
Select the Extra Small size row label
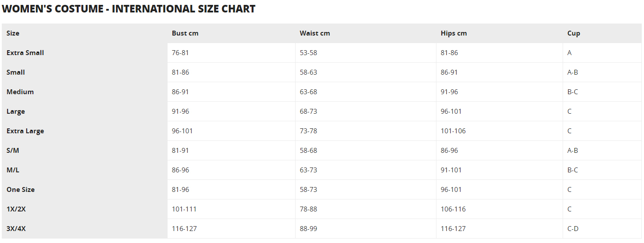tap(25, 52)
